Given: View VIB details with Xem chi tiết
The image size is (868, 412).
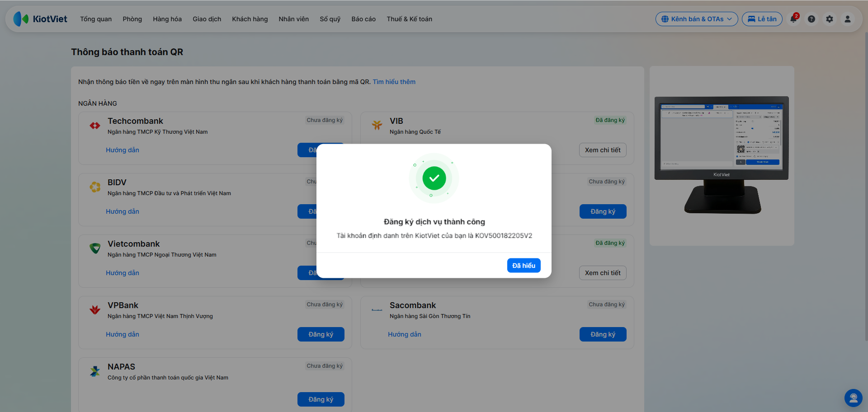Looking at the screenshot, I should [x=603, y=150].
